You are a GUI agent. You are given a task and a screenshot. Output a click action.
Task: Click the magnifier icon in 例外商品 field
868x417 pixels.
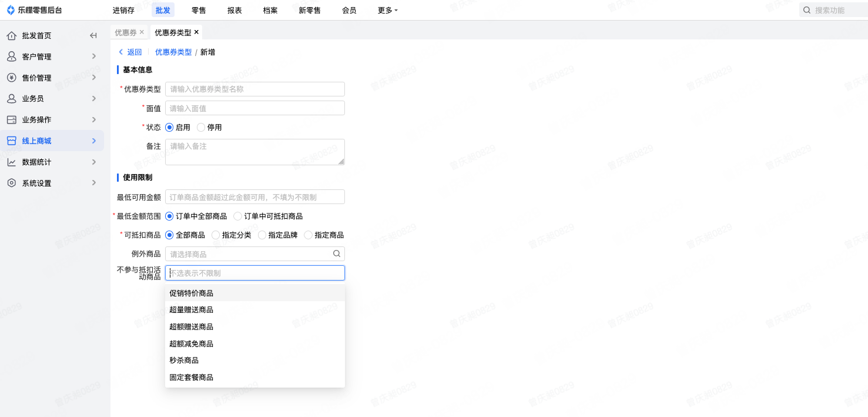pyautogui.click(x=337, y=254)
